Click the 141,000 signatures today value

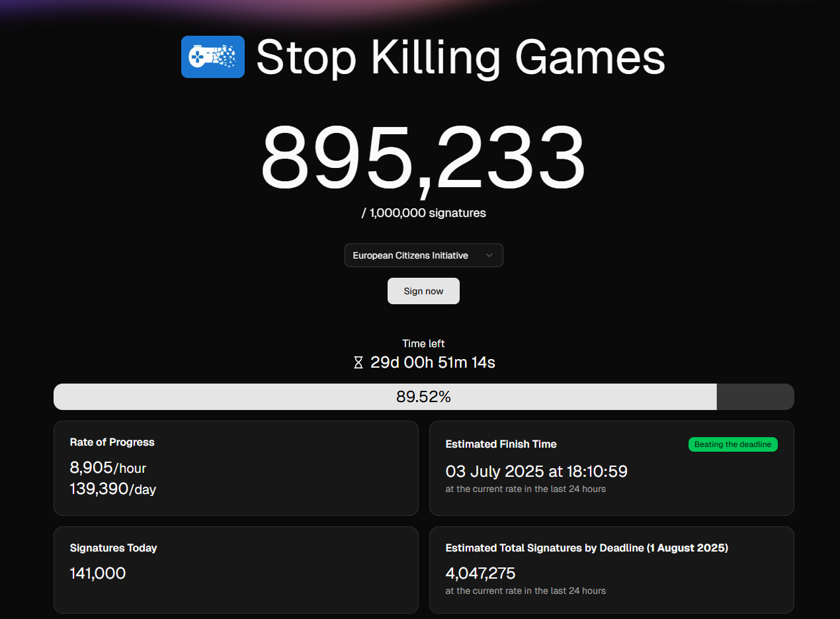[98, 573]
